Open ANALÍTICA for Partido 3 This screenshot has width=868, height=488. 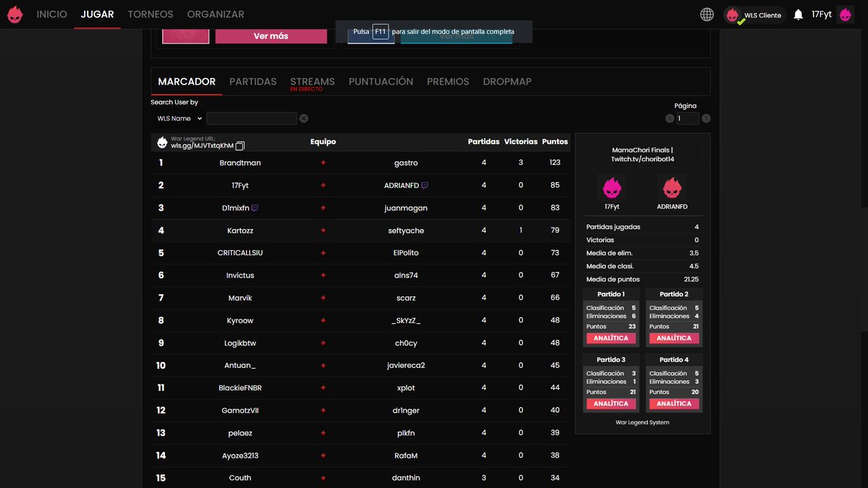[x=611, y=403]
